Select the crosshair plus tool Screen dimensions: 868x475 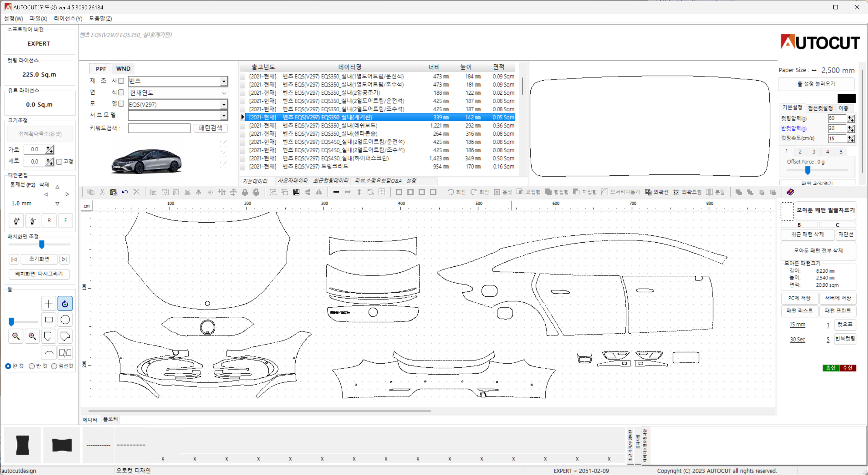[49, 304]
